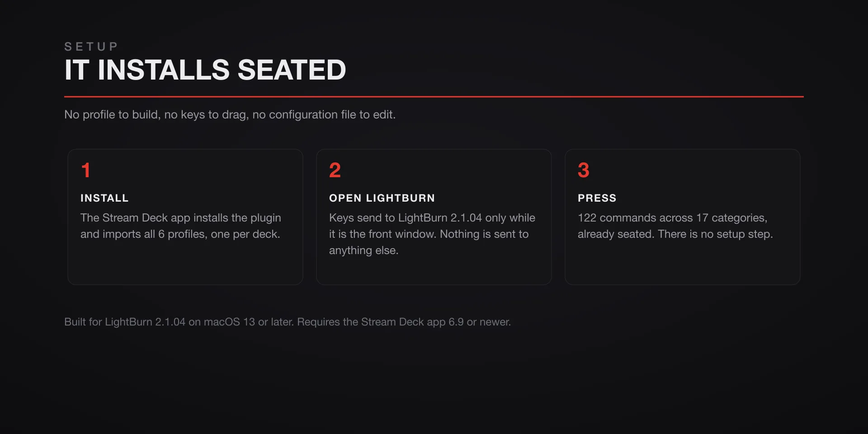The height and width of the screenshot is (434, 868).
Task: Click the 'imports all 6 profiles' line
Action: coord(180,234)
